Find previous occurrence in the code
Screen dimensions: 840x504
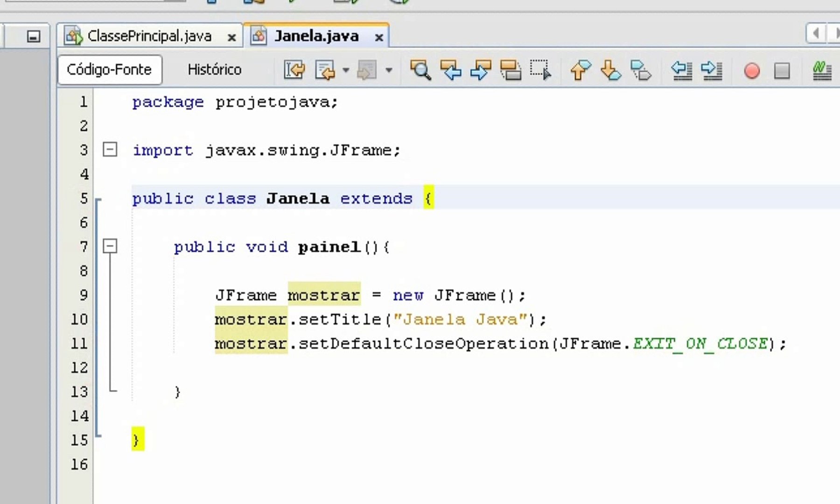(x=452, y=70)
